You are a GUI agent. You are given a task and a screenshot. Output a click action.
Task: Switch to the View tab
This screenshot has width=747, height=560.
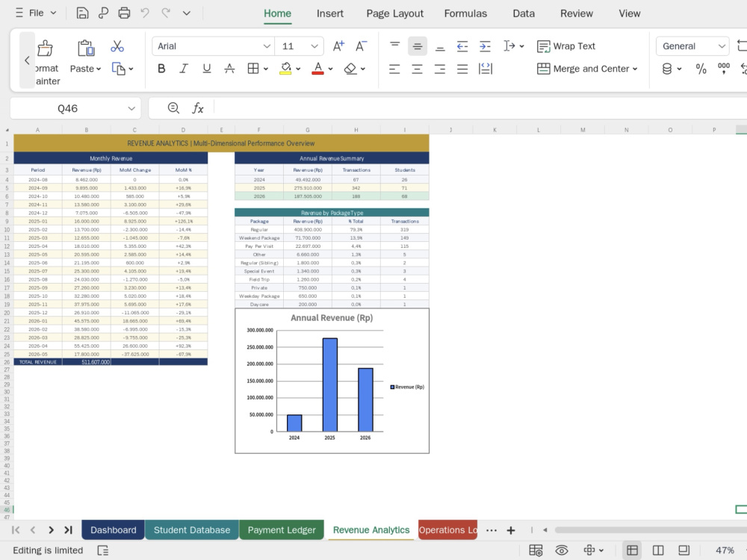[629, 13]
